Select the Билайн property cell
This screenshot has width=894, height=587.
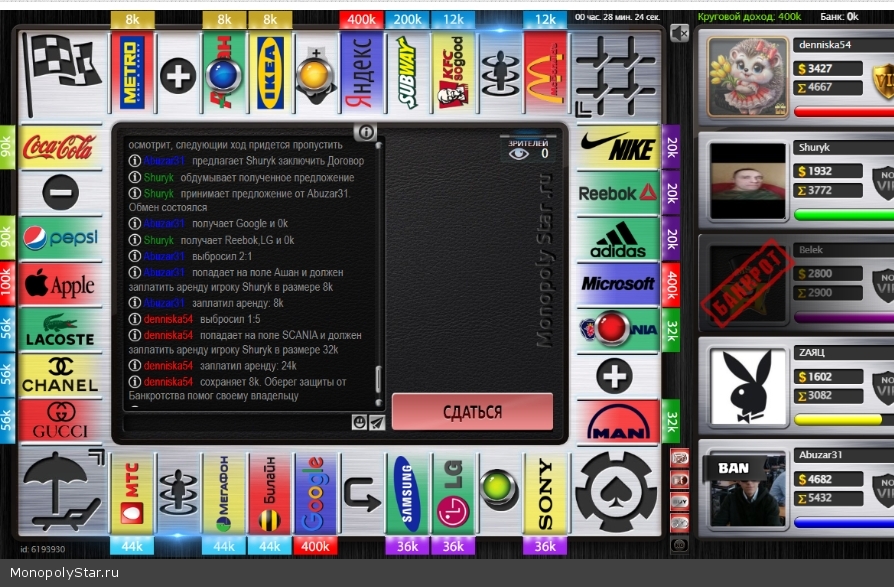pyautogui.click(x=270, y=495)
